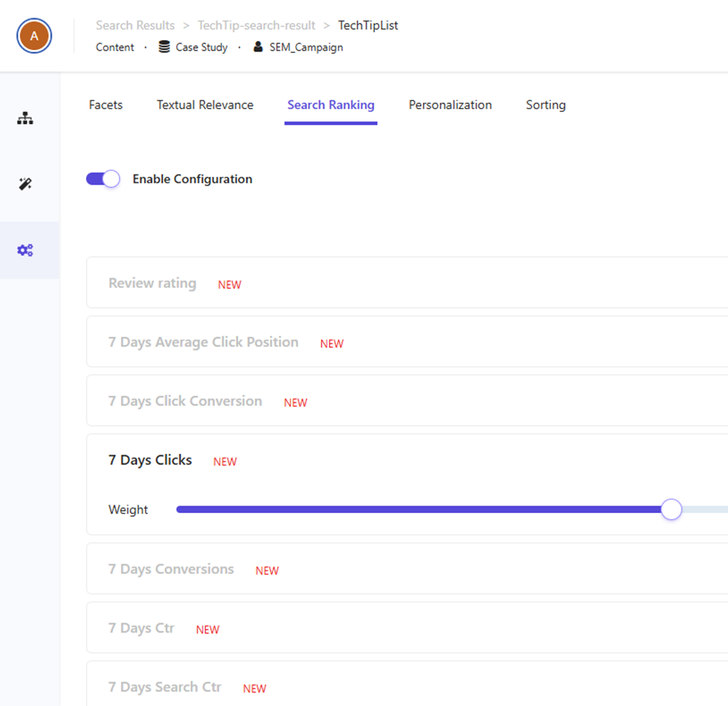Open the Sorting tab

pyautogui.click(x=546, y=105)
